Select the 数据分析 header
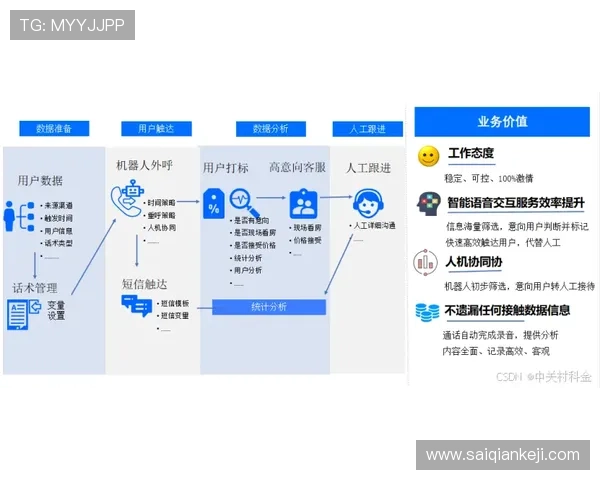 (x=271, y=129)
